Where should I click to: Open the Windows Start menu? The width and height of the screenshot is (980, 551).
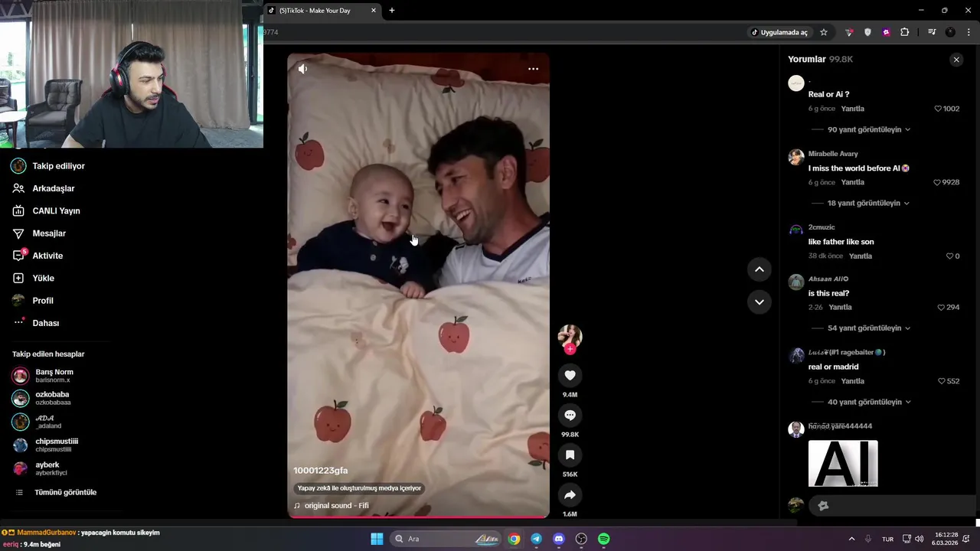pyautogui.click(x=377, y=539)
